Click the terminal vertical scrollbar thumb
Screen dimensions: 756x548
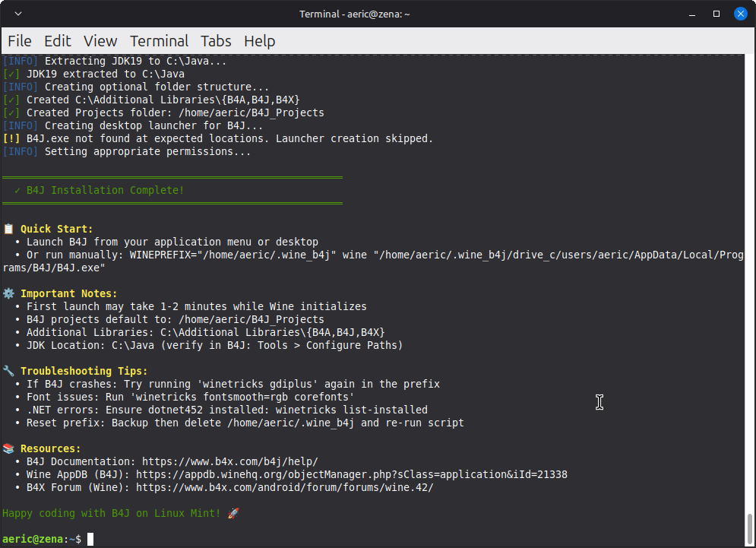[x=749, y=528]
